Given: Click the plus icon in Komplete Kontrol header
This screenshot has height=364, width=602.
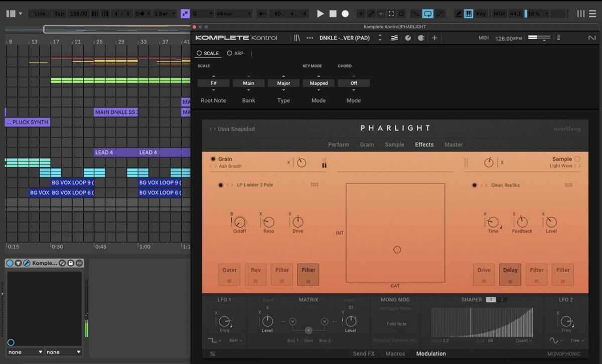Looking at the screenshot, I should click(434, 38).
